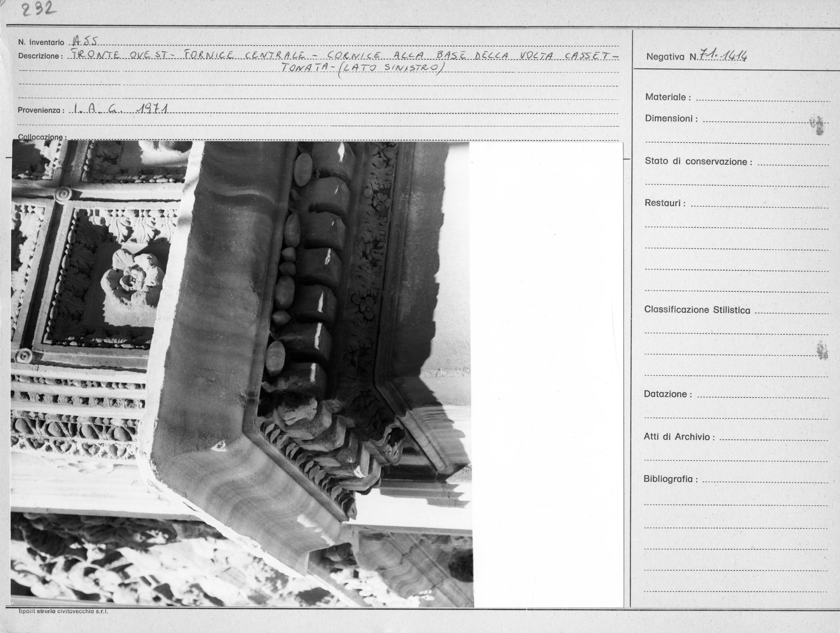Click the 'Restauri' field label

click(665, 203)
